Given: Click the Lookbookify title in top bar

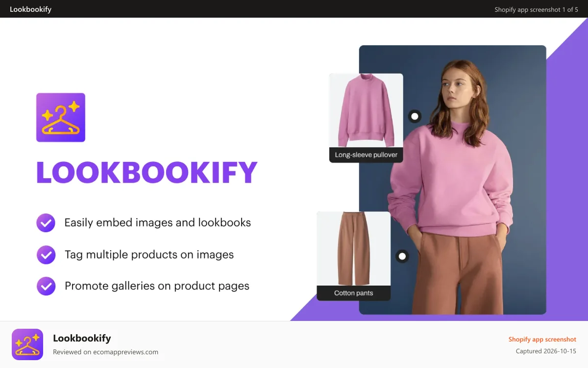Looking at the screenshot, I should (30, 9).
